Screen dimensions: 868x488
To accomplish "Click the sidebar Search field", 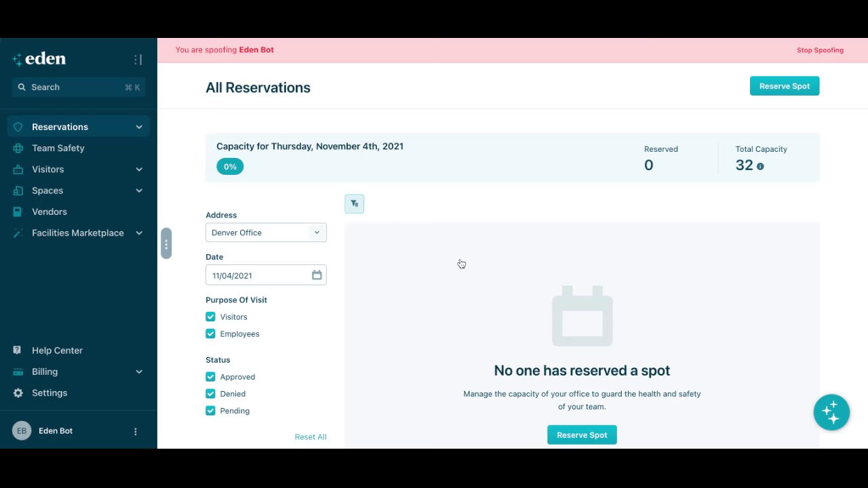I will pos(79,87).
